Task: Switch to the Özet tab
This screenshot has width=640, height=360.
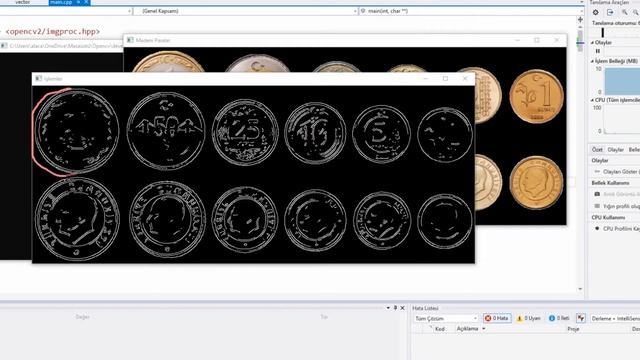Action: 597,150
